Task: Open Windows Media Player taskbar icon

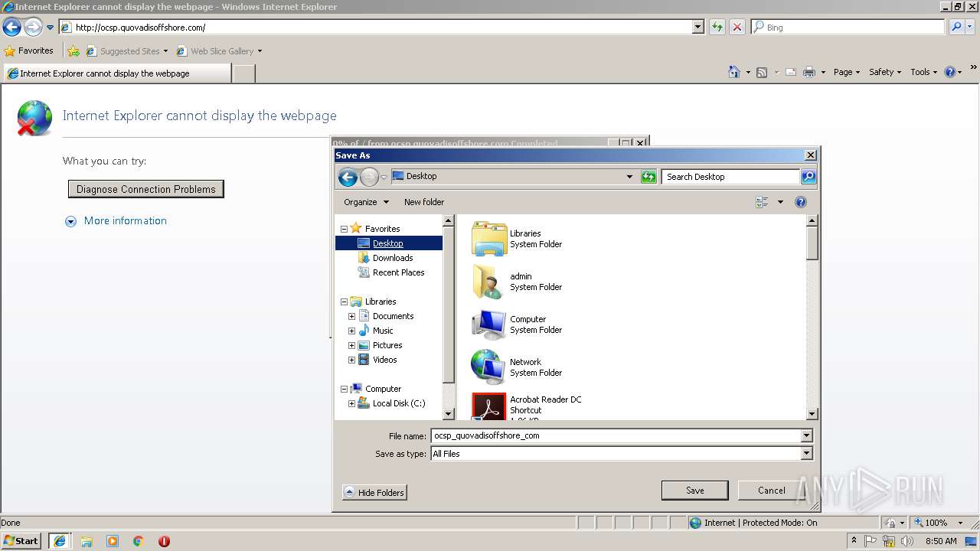Action: 113,541
